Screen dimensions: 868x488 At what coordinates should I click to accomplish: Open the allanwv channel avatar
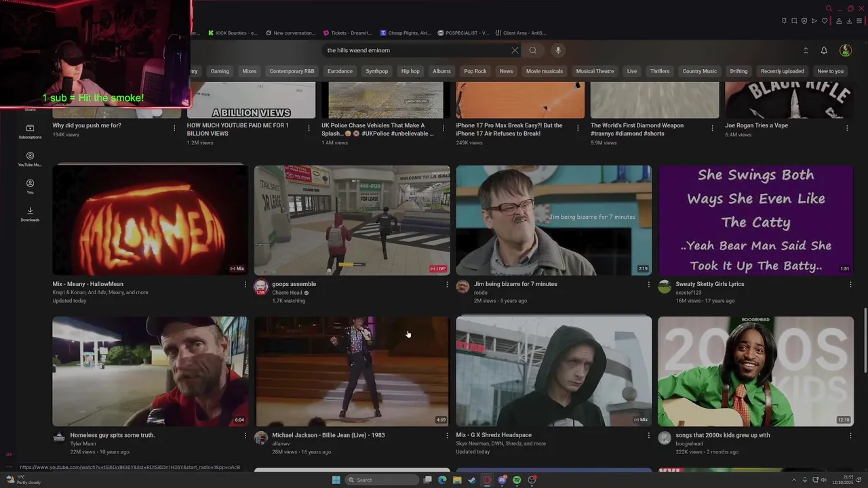pos(260,438)
